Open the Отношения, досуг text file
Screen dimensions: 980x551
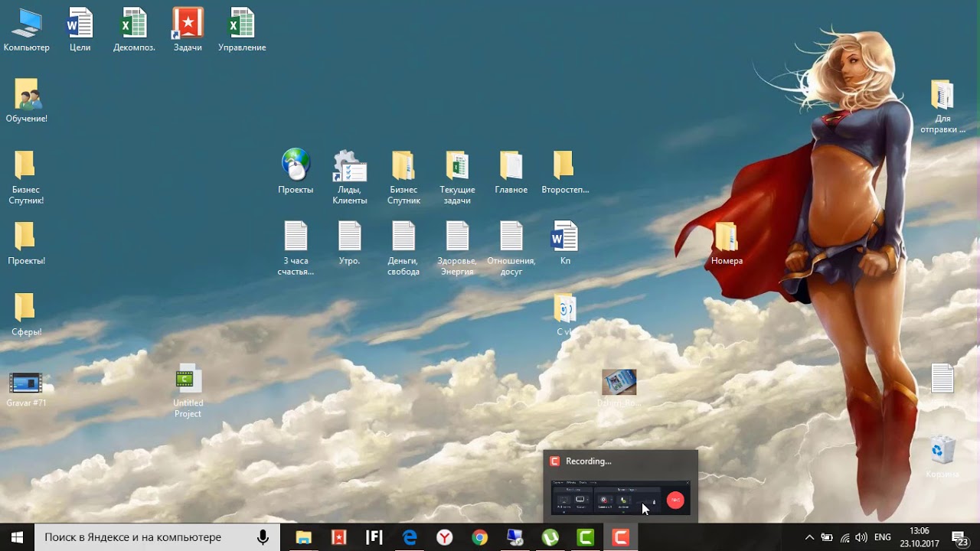pos(511,248)
